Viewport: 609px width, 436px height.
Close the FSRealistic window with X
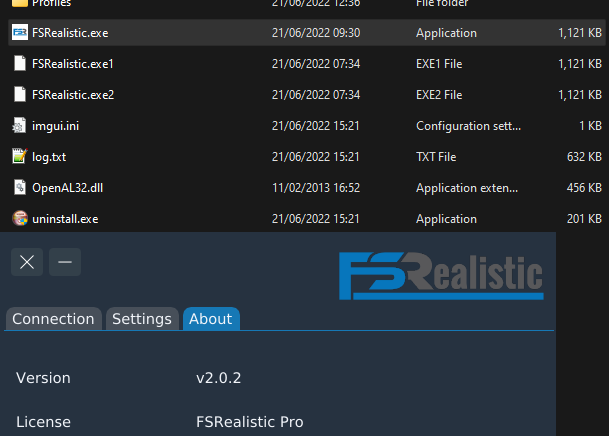(27, 262)
